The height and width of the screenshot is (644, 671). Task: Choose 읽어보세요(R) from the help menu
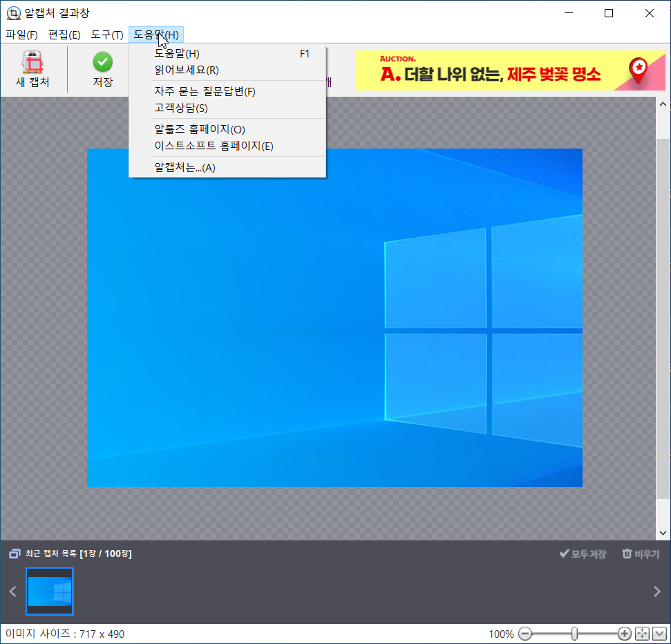click(227, 70)
